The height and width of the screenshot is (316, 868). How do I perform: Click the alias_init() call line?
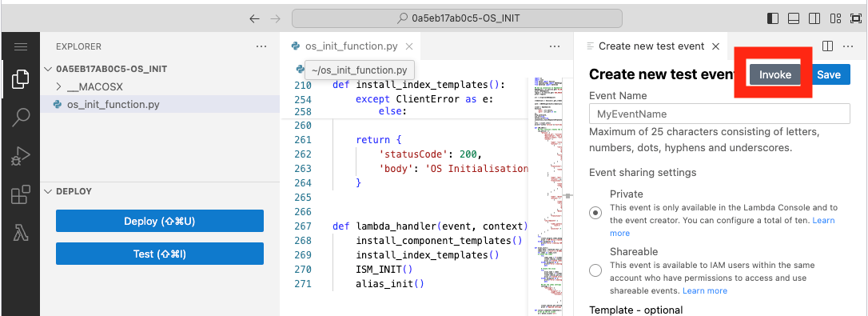[x=390, y=284]
